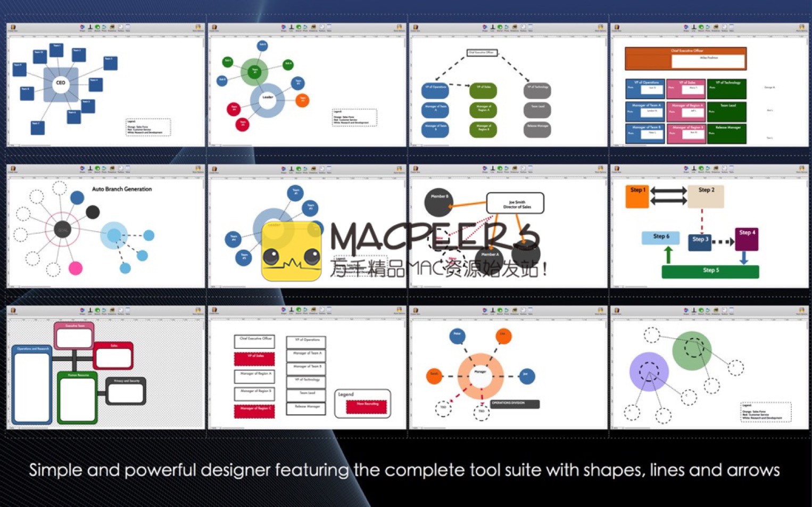Select the green Step 5 bar
The height and width of the screenshot is (507, 812).
click(x=710, y=271)
